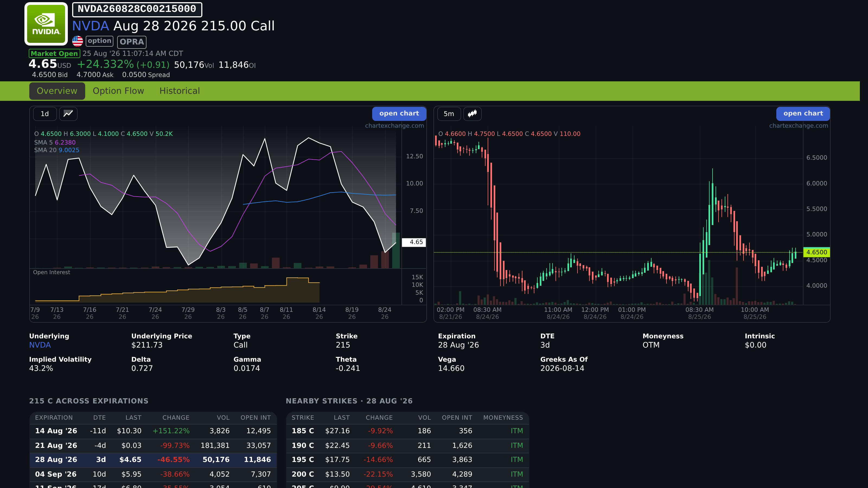The image size is (868, 488).
Task: Open the NVDA underlying link
Action: point(40,345)
